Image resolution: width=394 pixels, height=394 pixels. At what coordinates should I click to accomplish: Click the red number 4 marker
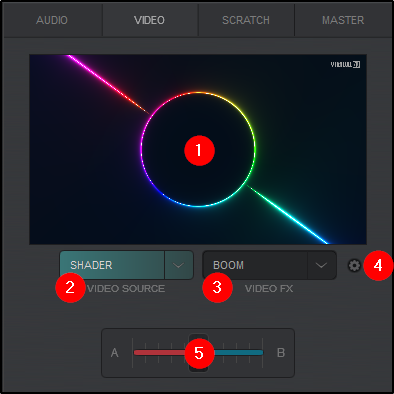coord(378,266)
